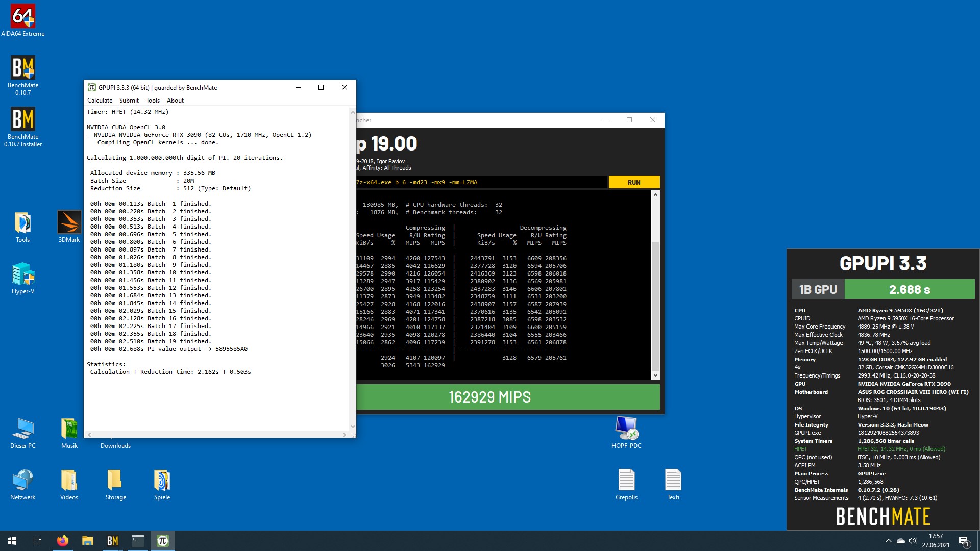Open the volume control in system tray

(913, 541)
